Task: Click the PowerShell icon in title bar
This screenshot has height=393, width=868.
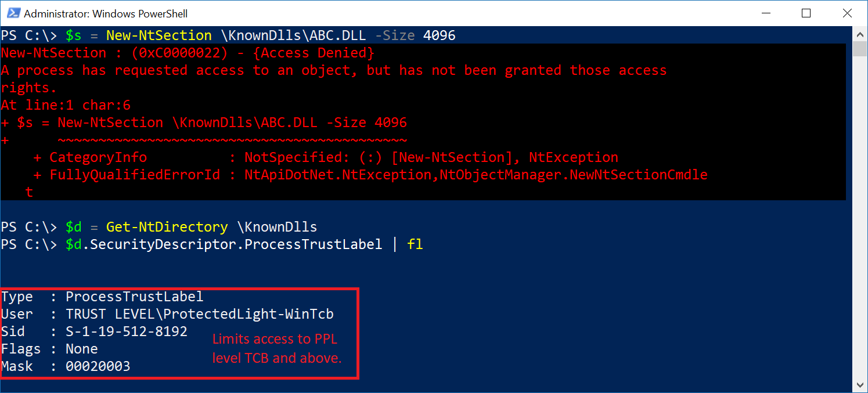Action: pyautogui.click(x=13, y=13)
